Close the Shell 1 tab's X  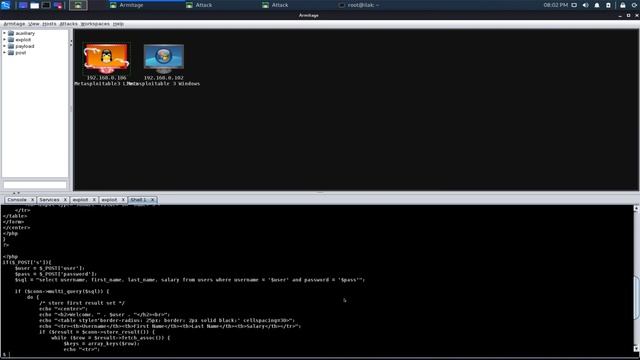pos(152,200)
